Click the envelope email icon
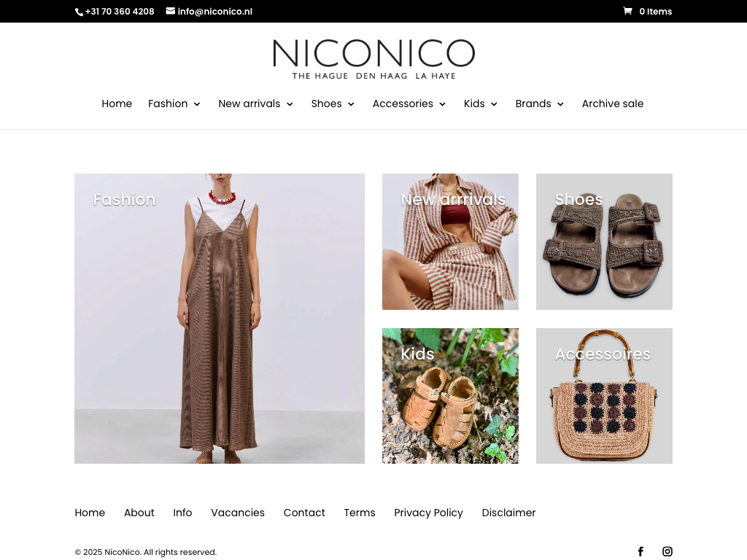Viewport: 747px width, 560px height. (x=171, y=11)
